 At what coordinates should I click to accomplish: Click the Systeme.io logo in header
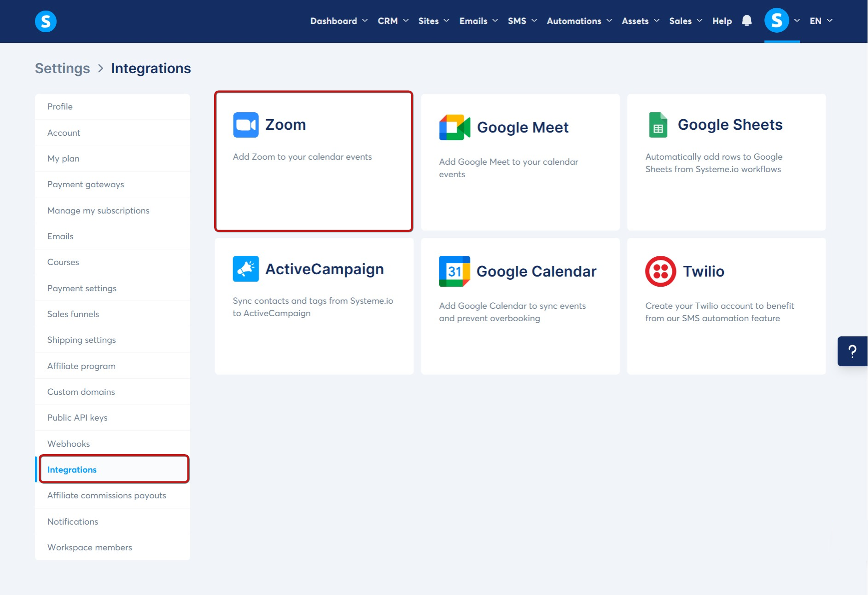click(46, 21)
